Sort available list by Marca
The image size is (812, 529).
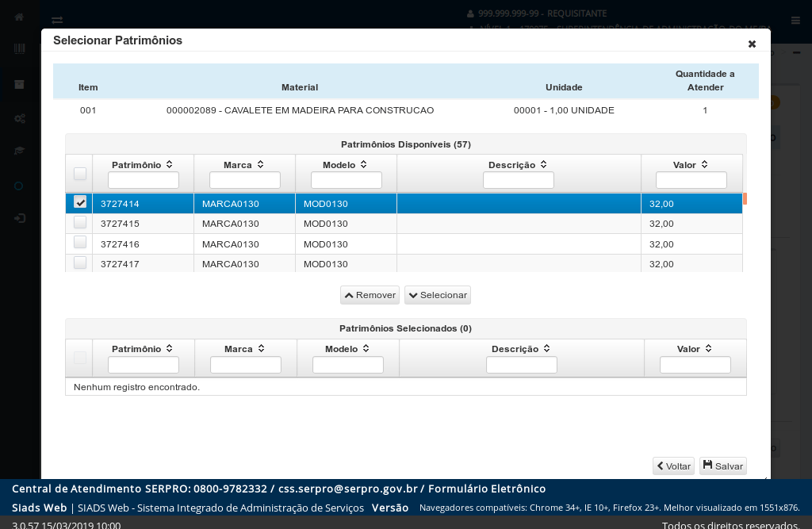pos(260,164)
